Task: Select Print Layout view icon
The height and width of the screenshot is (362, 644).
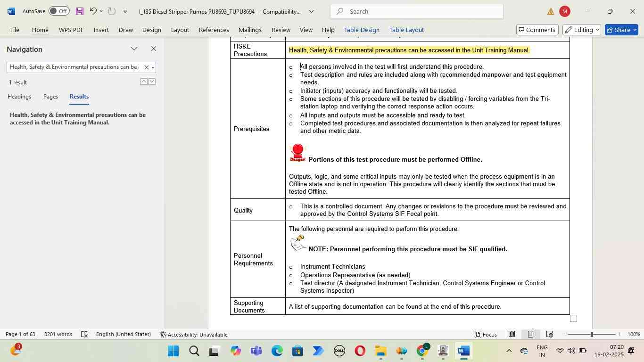Action: pyautogui.click(x=530, y=334)
